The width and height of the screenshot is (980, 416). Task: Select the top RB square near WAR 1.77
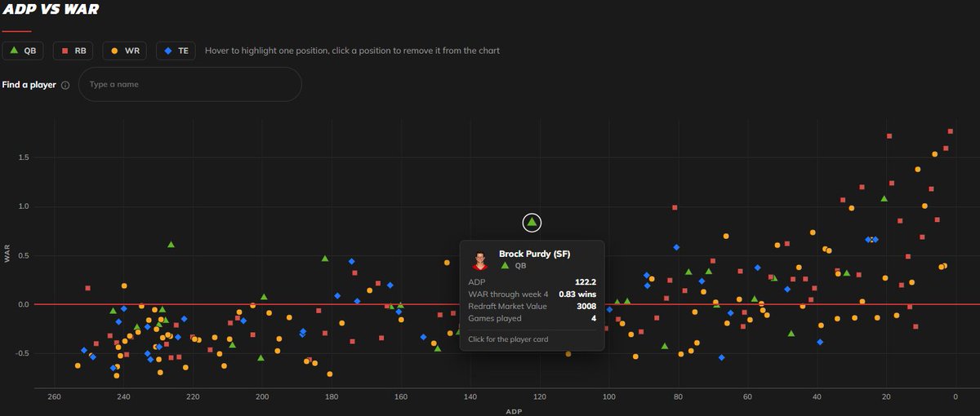tap(951, 131)
